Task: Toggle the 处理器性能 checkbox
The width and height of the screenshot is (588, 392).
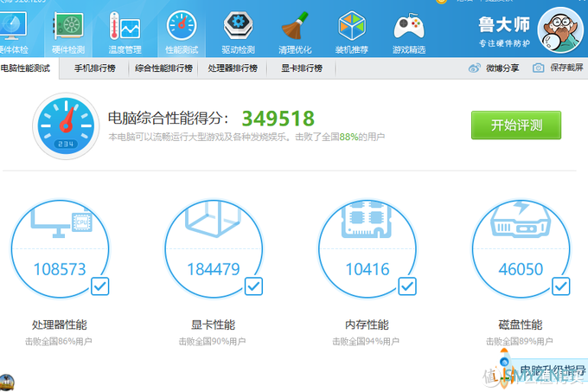Action: [x=100, y=286]
